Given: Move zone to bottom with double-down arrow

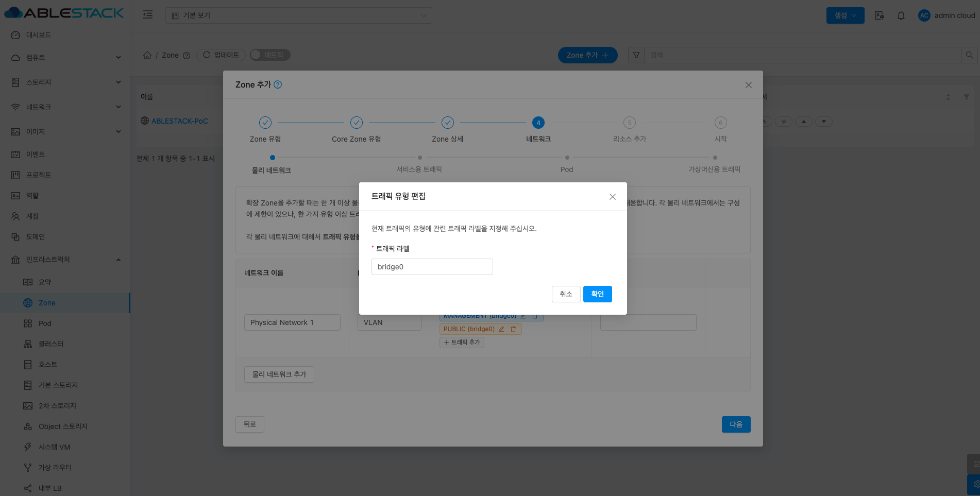Looking at the screenshot, I should tap(784, 122).
